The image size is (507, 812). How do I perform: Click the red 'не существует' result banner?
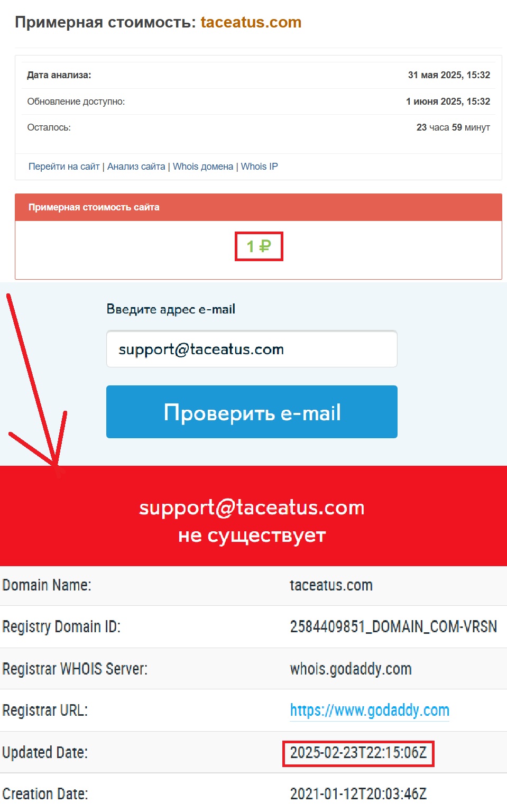(253, 516)
